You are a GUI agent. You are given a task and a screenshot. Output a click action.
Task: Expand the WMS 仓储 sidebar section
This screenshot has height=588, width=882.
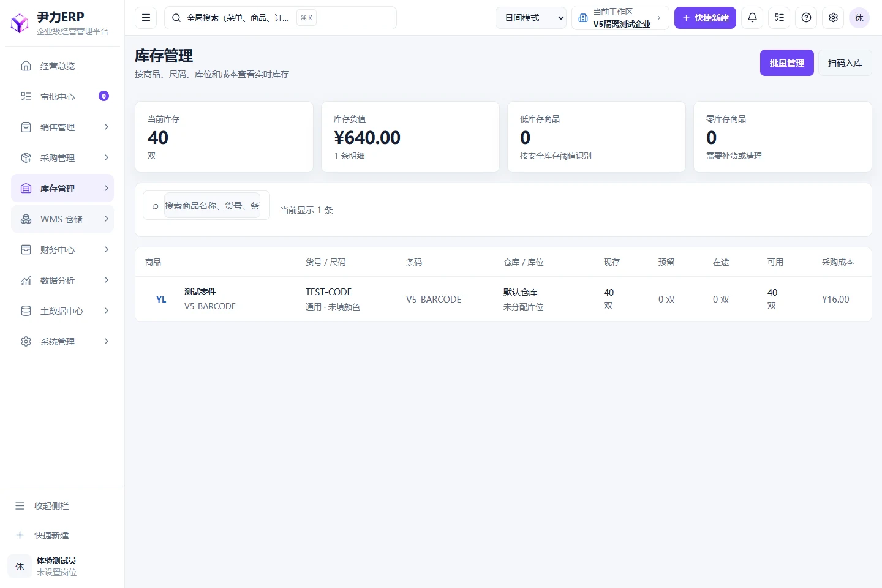pyautogui.click(x=62, y=219)
